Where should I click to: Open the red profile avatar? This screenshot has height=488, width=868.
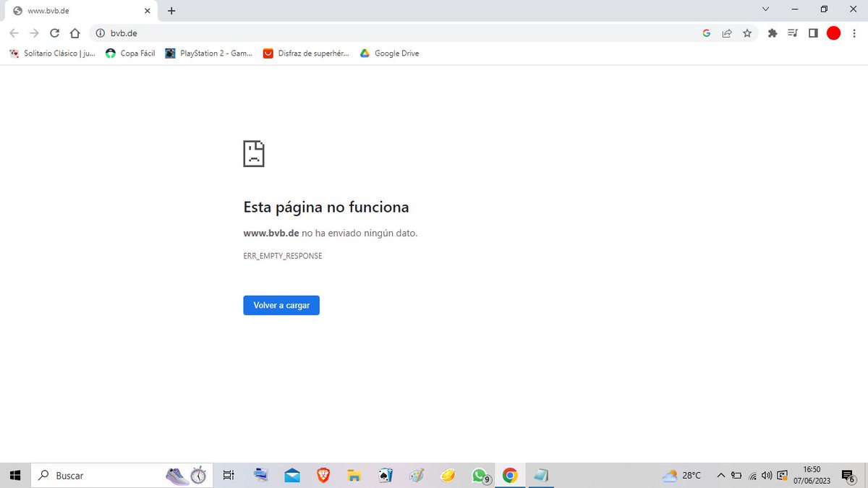(833, 33)
